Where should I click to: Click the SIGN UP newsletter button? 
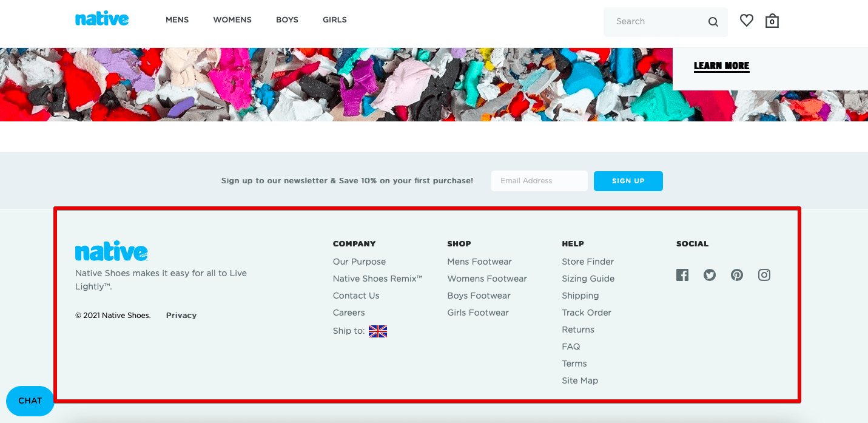coord(628,181)
